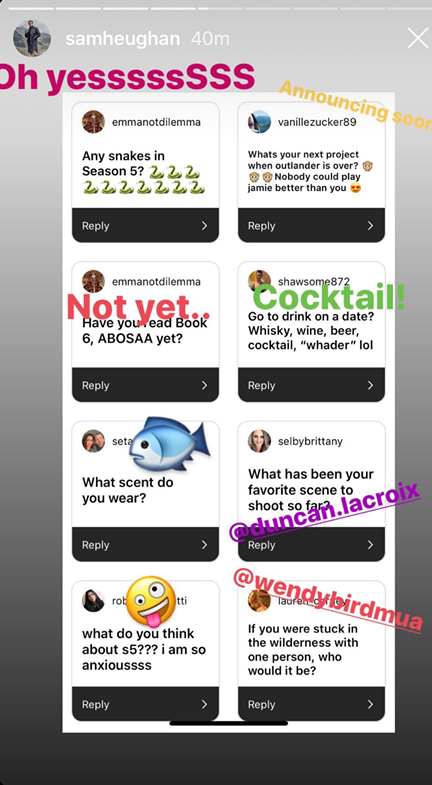This screenshot has height=785, width=432.
Task: Close the story with the X icon
Action: (417, 38)
